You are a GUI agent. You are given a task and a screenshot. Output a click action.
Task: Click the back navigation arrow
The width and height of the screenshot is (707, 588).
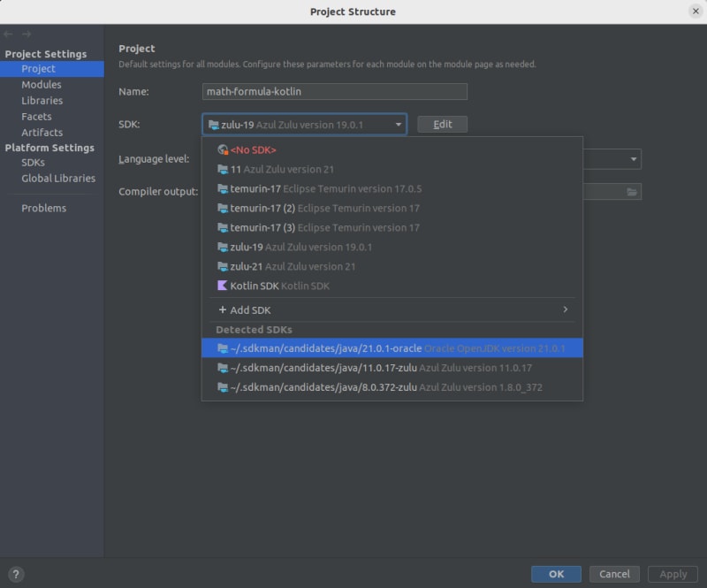tap(8, 34)
